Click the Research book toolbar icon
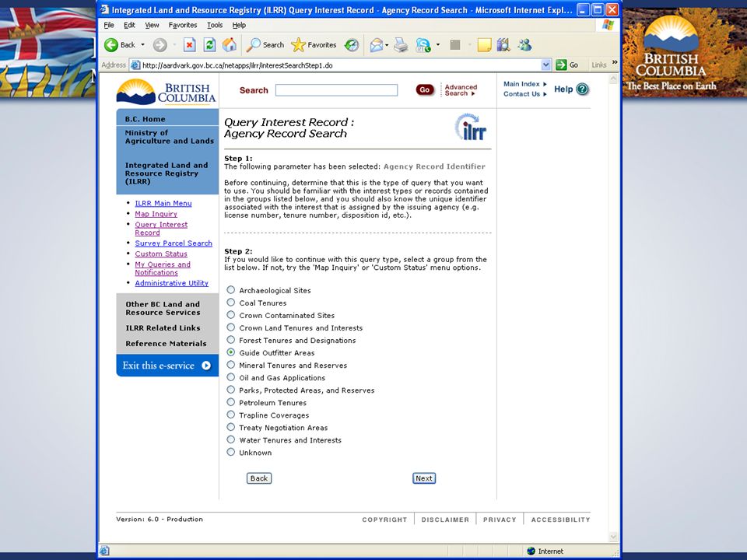Screen dimensions: 747x560 click(503, 45)
